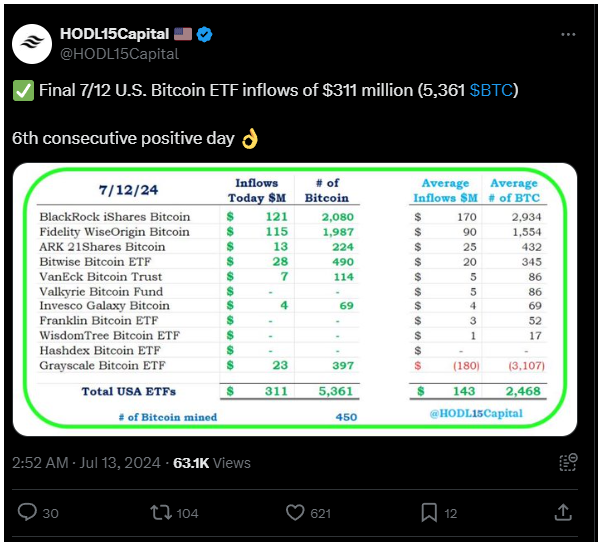The image size is (602, 546).
Task: Click the 30 replies count
Action: (51, 513)
